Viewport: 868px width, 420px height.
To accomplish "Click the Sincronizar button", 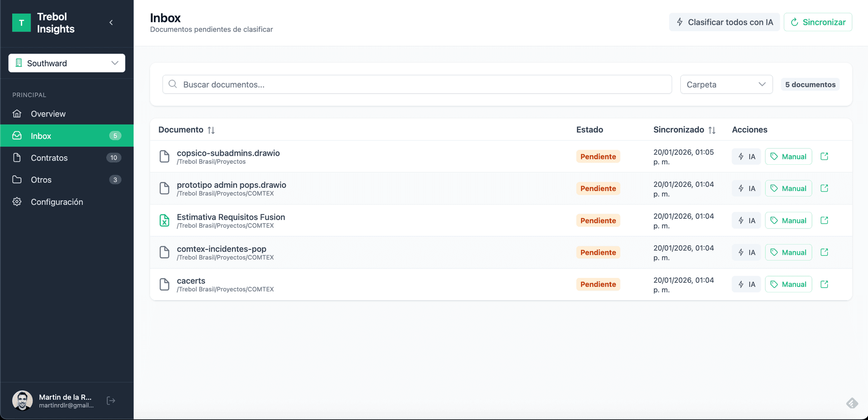I will click(x=817, y=22).
